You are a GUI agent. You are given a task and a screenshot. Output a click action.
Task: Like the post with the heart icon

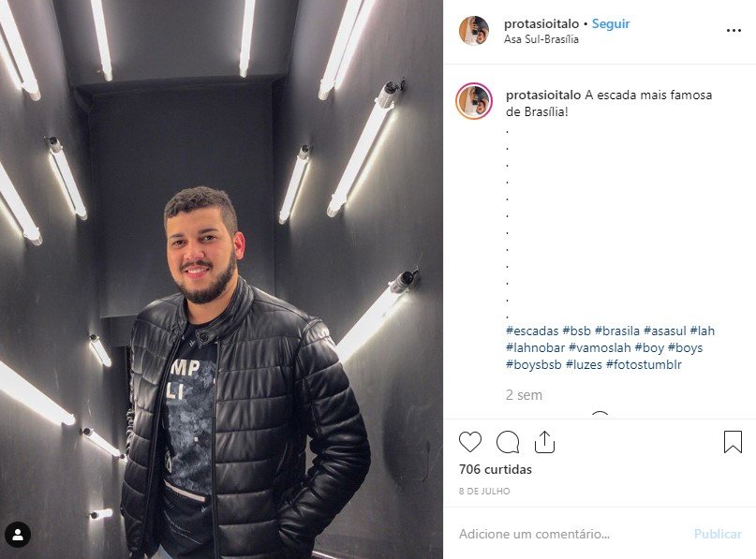[x=470, y=442]
